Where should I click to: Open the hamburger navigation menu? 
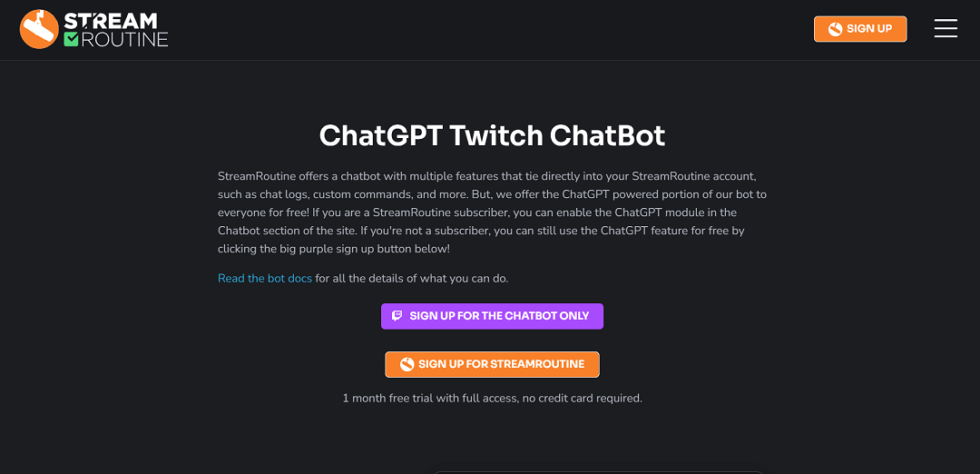(x=946, y=28)
